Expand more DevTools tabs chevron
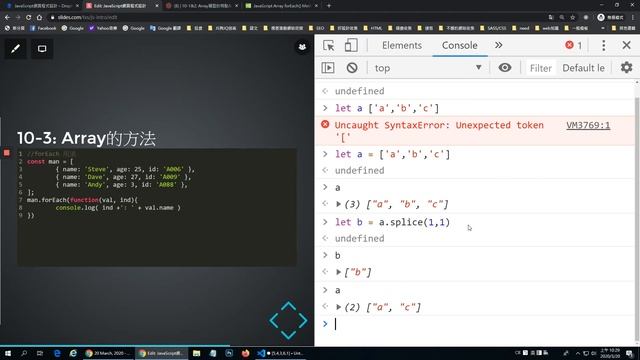 tap(498, 45)
